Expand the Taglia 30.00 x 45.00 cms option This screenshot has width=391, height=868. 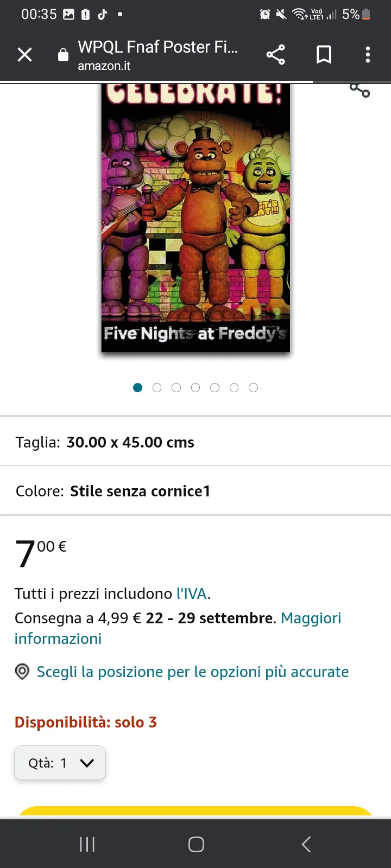(195, 442)
